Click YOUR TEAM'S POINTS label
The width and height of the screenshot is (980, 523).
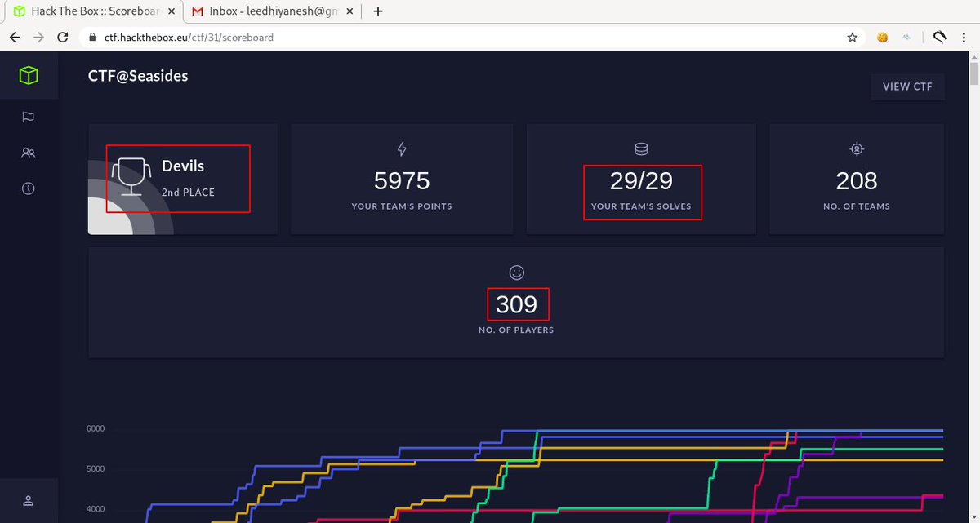[402, 206]
